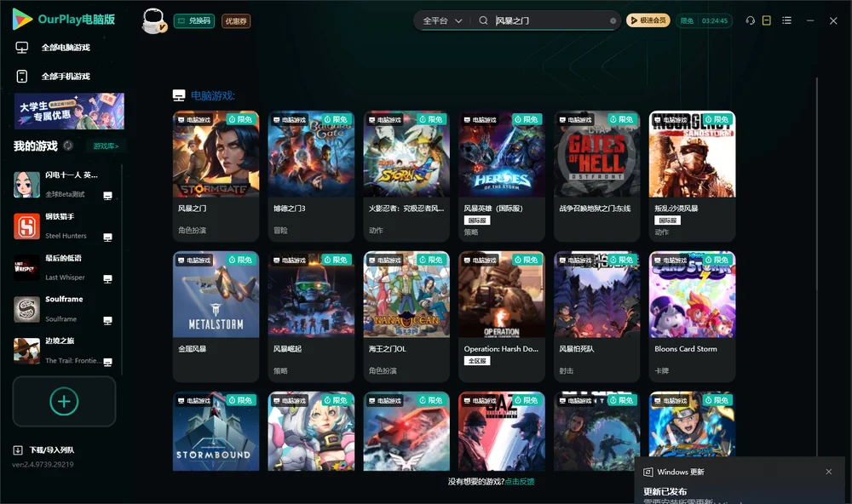Click 限免 badge on Bloons Card Storm

pos(717,260)
